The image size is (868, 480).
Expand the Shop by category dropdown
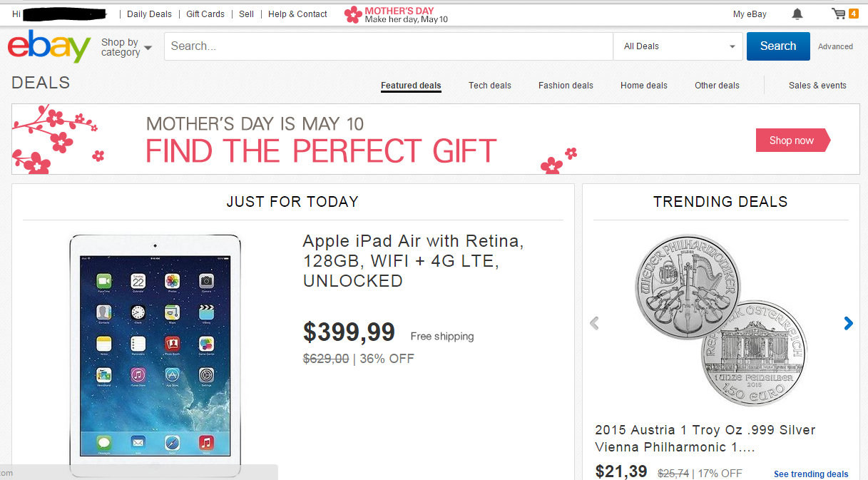click(x=126, y=47)
